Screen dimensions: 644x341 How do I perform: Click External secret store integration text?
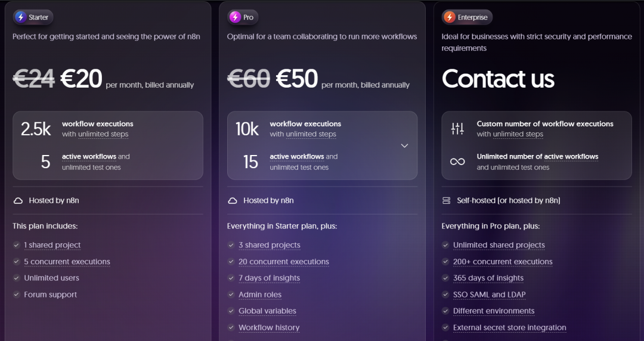pos(510,327)
